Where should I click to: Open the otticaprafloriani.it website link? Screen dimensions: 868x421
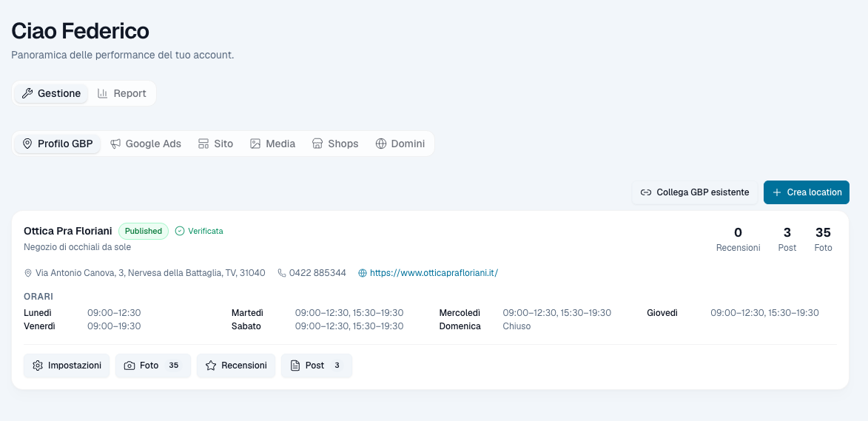tap(434, 273)
